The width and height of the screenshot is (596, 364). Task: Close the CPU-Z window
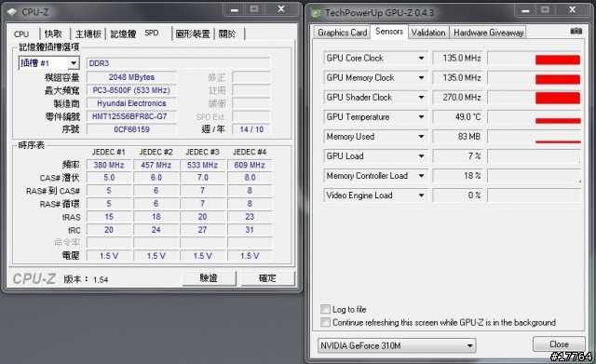click(281, 9)
